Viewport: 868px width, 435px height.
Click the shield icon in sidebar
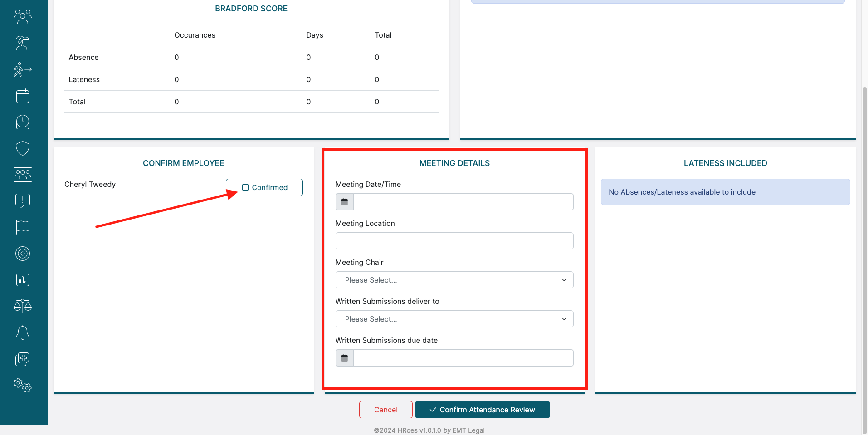point(22,148)
